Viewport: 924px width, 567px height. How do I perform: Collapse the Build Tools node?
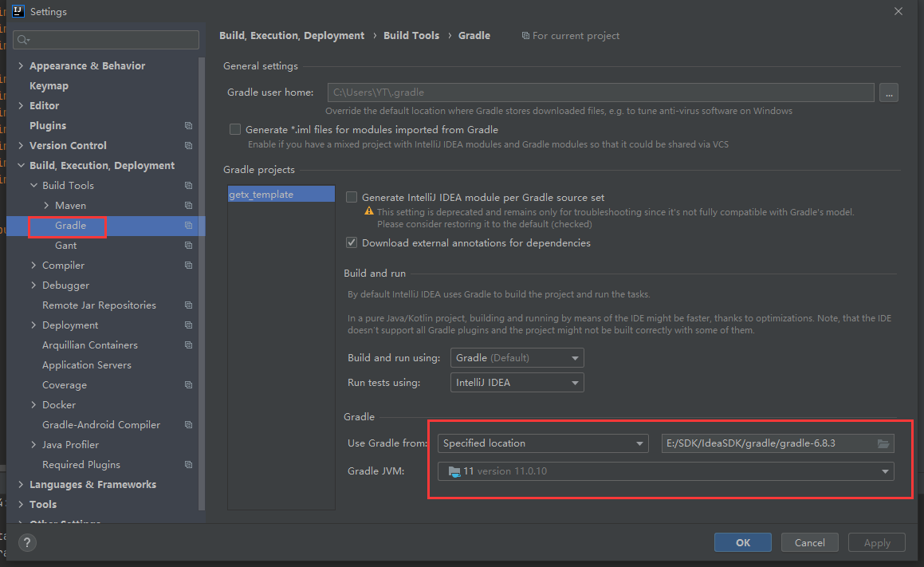tap(33, 186)
